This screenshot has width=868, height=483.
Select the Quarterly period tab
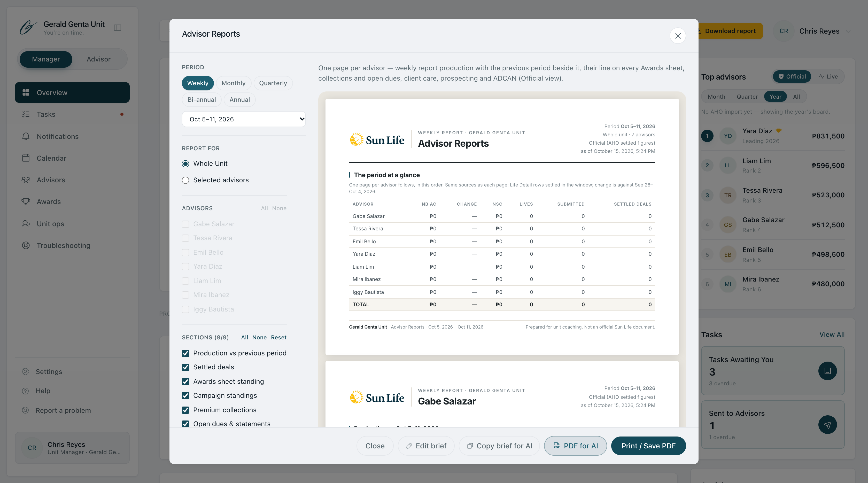pyautogui.click(x=273, y=83)
